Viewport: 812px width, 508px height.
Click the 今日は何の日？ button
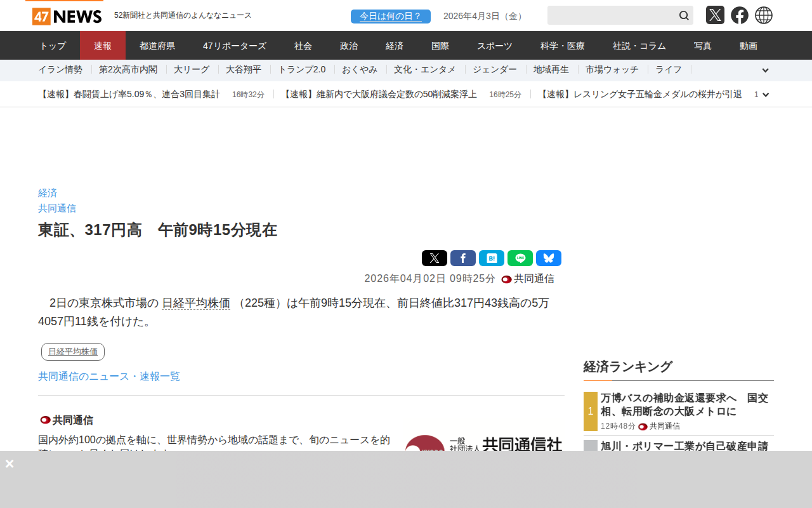390,17
